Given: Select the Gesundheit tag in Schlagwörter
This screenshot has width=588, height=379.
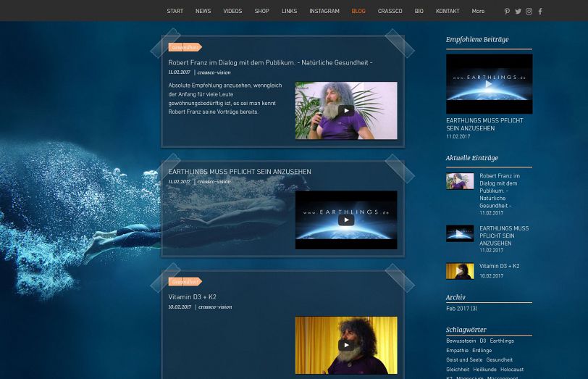Looking at the screenshot, I should click(499, 360).
